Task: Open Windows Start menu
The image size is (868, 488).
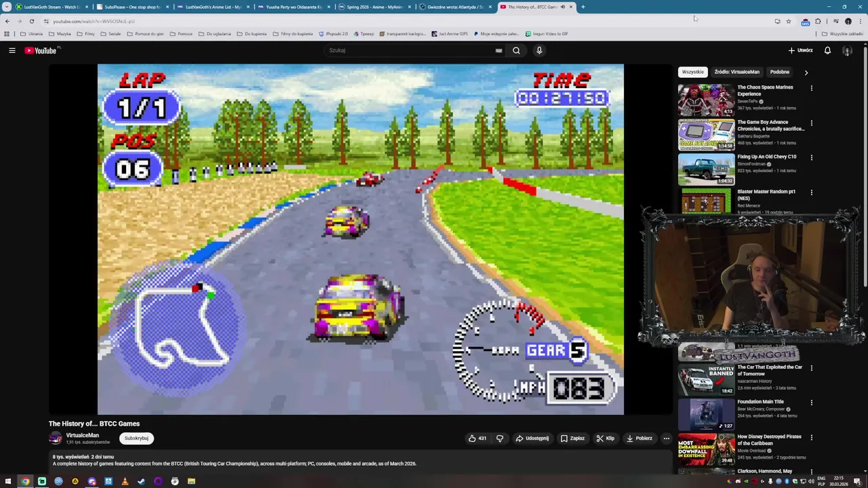Action: click(8, 481)
